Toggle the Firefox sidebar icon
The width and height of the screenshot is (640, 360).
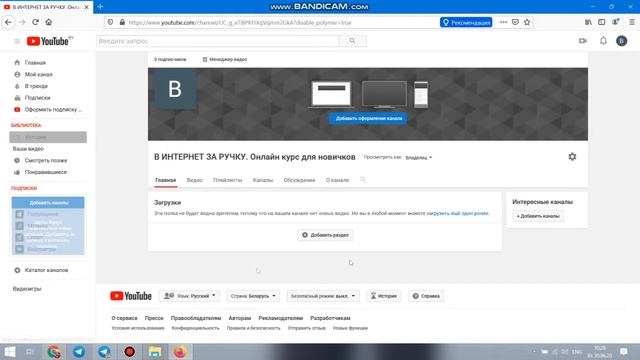pos(602,22)
